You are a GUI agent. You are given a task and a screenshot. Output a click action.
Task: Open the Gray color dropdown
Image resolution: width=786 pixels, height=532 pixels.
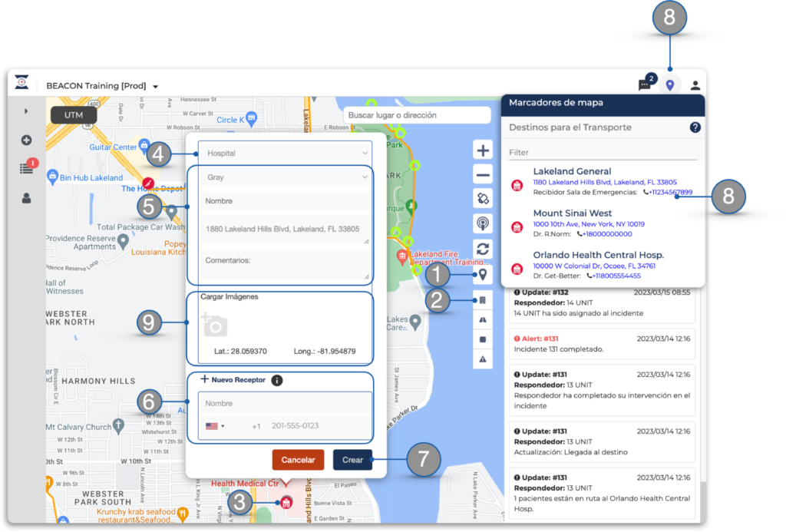pyautogui.click(x=285, y=177)
